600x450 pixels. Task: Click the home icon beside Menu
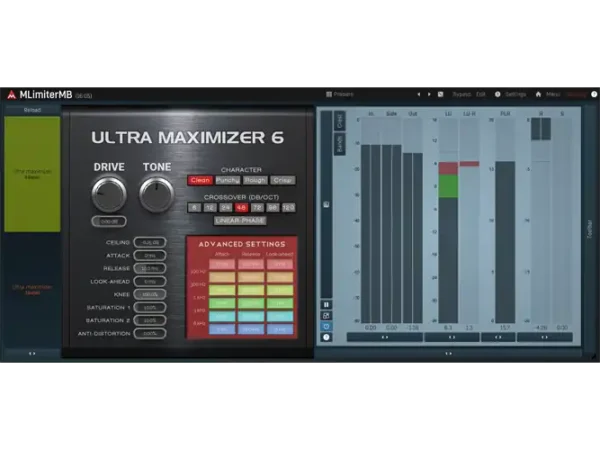click(538, 94)
